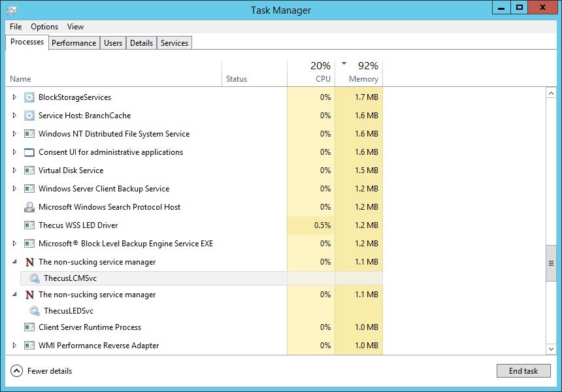Screen dimensions: 562x392
Task: Click the vertical scrollbar thumb
Action: [551, 263]
